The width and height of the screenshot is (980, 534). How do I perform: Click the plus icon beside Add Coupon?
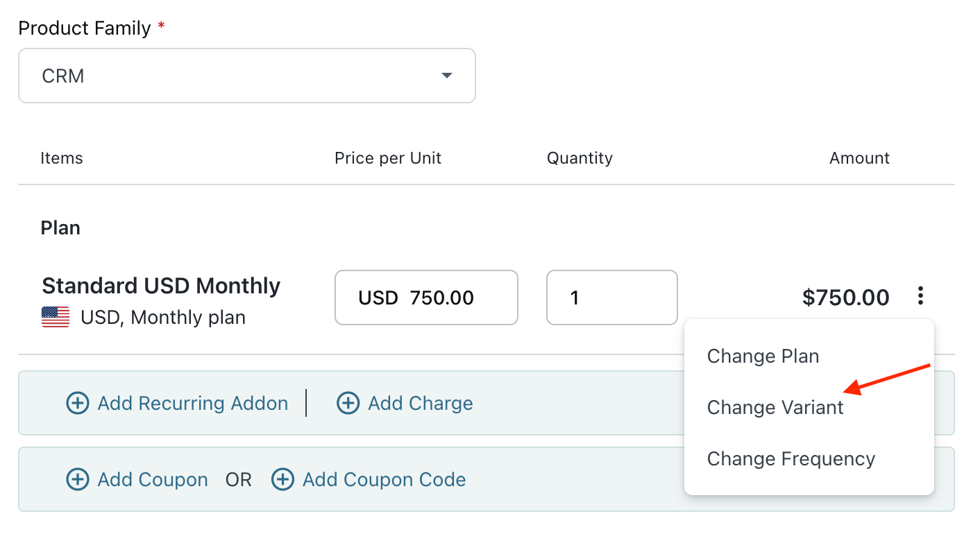78,479
